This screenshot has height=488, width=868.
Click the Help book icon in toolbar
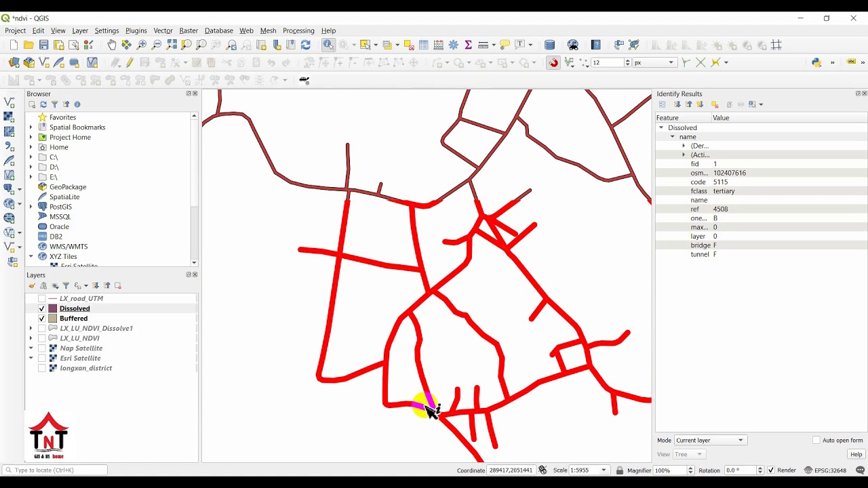click(x=596, y=45)
